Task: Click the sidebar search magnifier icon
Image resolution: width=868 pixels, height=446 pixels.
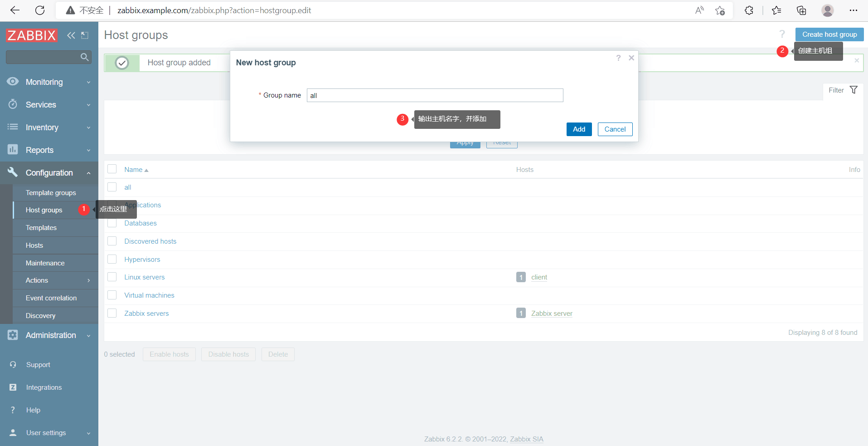Action: [x=84, y=57]
